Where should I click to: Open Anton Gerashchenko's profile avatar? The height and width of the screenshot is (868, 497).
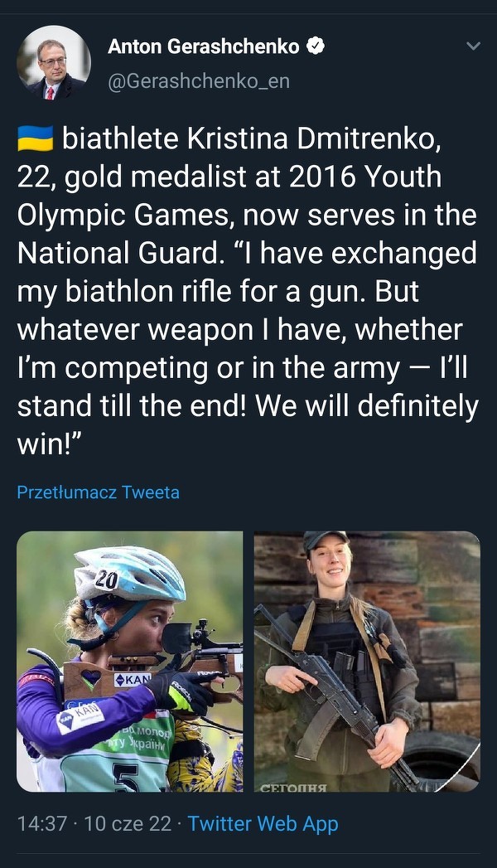(x=54, y=63)
